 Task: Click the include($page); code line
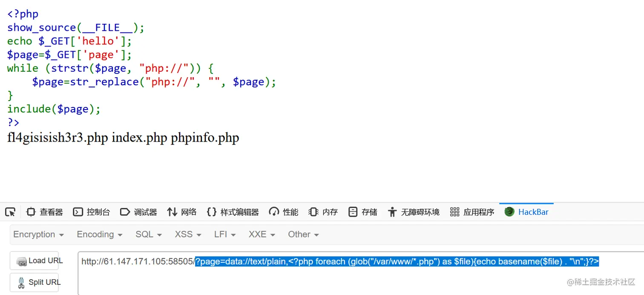[54, 109]
